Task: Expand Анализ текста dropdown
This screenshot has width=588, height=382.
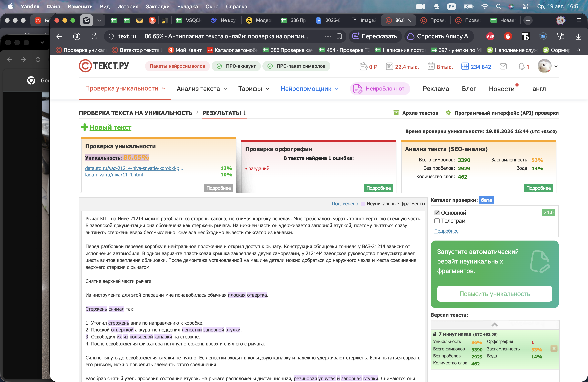Action: pyautogui.click(x=202, y=89)
